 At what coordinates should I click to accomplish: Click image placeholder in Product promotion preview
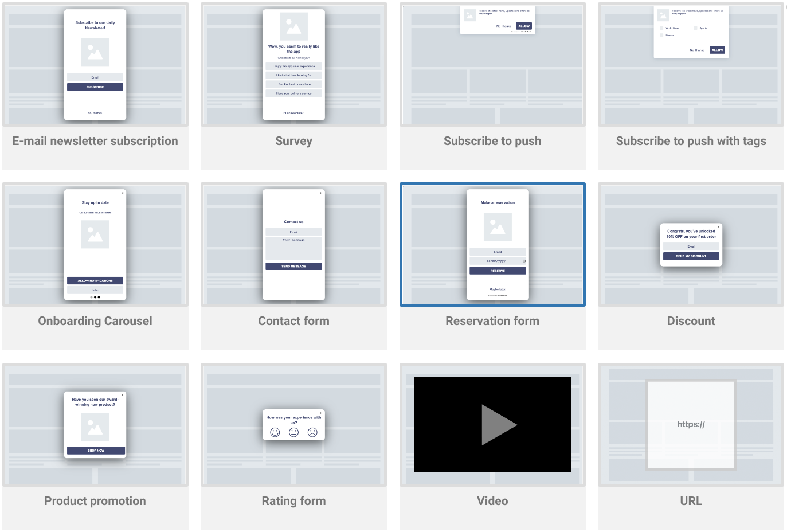[x=95, y=427]
